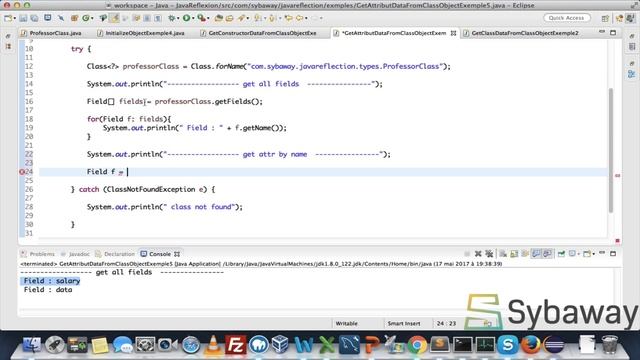Minimize the editor area
This screenshot has height=360, width=640.
(x=602, y=32)
